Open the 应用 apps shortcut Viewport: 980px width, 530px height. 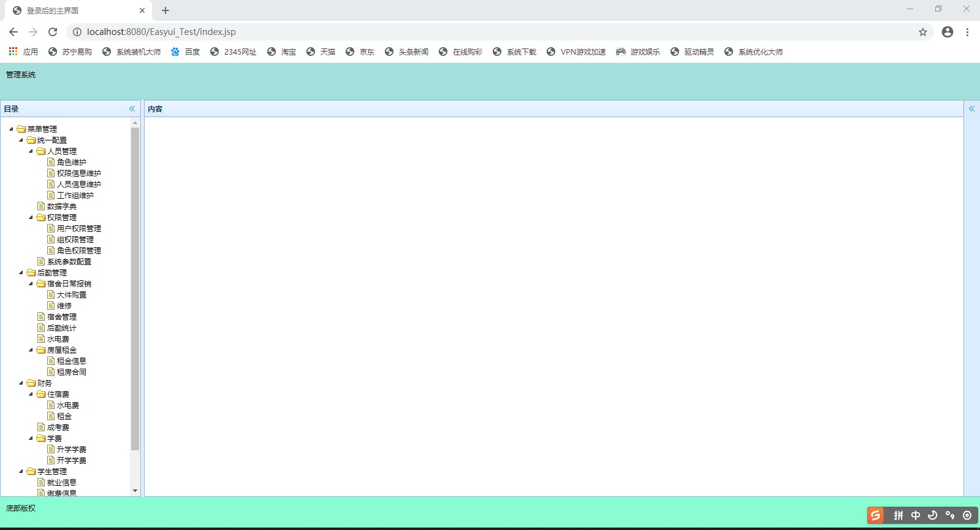click(23, 52)
